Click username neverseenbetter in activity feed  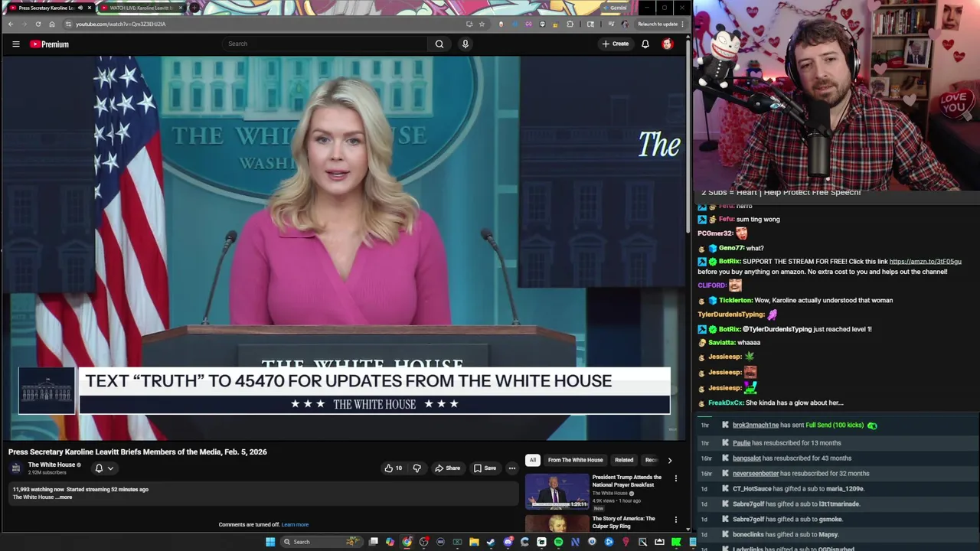(x=756, y=474)
